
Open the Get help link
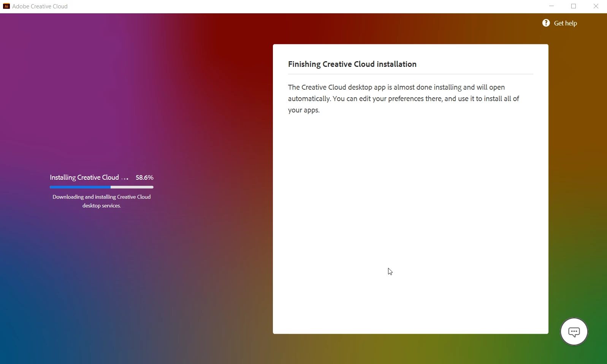(x=565, y=23)
